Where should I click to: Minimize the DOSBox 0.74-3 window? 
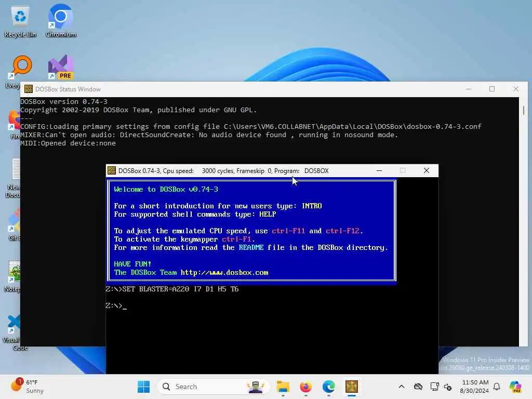[379, 170]
